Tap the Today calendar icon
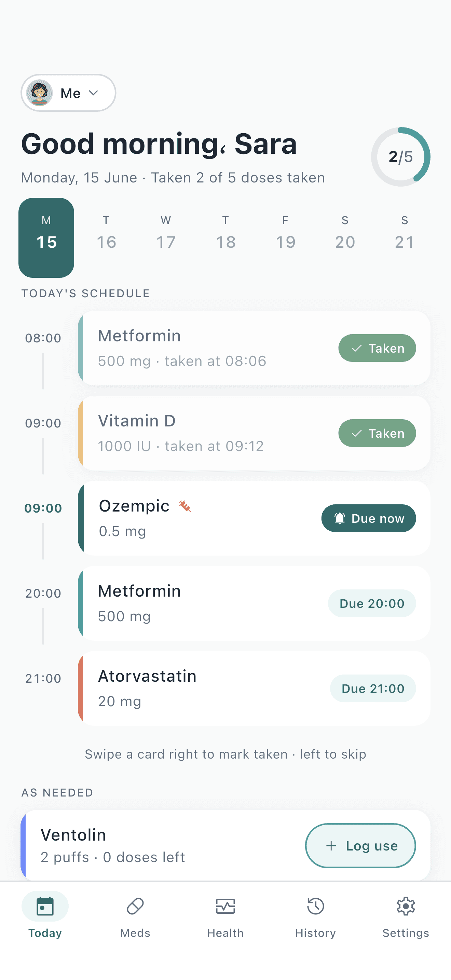This screenshot has height=980, width=451. pyautogui.click(x=45, y=906)
